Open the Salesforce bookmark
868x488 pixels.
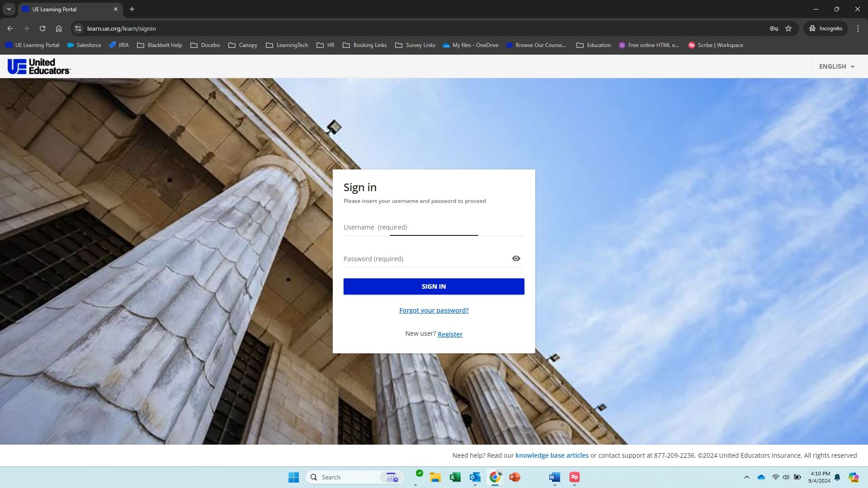[84, 45]
